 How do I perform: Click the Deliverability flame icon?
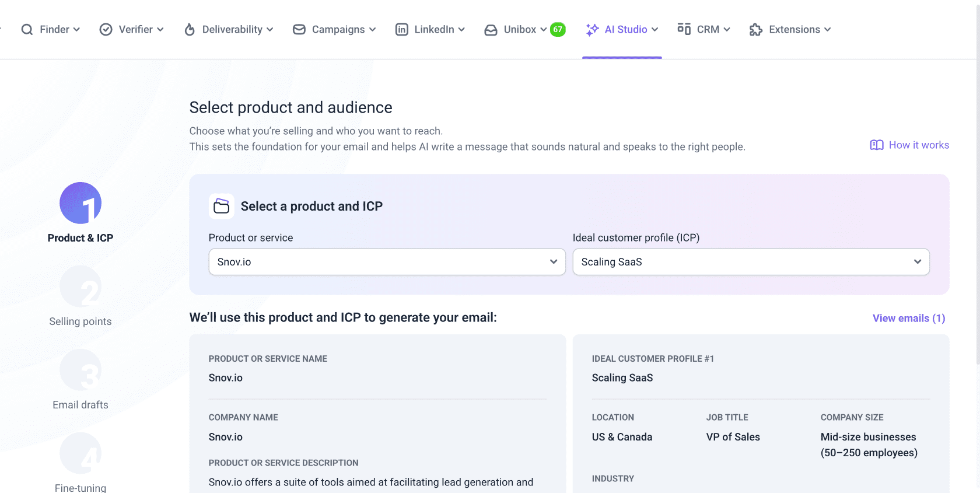tap(190, 30)
